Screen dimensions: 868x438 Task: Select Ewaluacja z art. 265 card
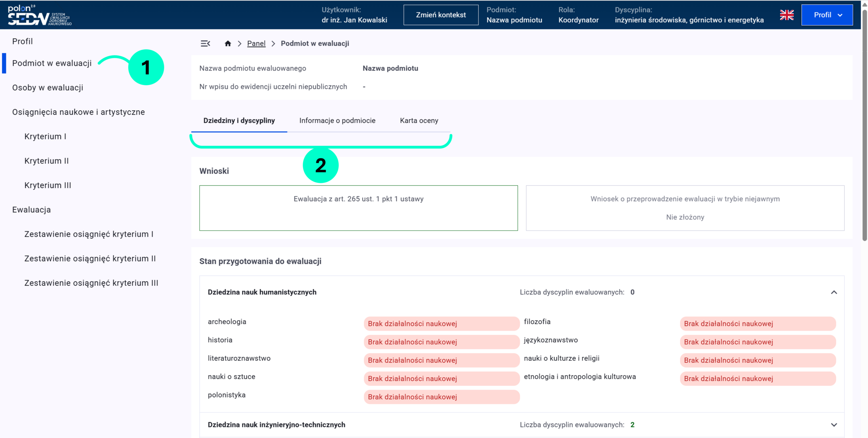tap(358, 208)
